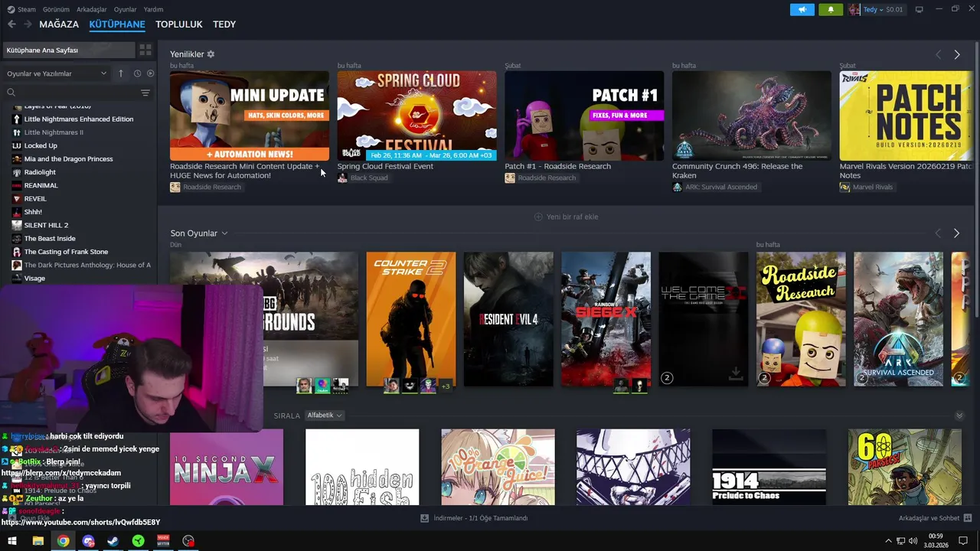Select Little Nightmares Enhanced Edition in list

click(78, 119)
